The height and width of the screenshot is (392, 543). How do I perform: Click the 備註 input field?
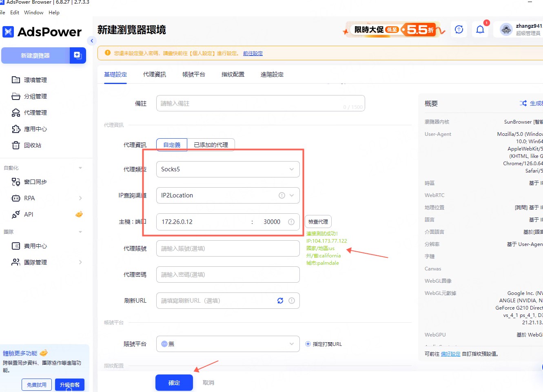(260, 103)
